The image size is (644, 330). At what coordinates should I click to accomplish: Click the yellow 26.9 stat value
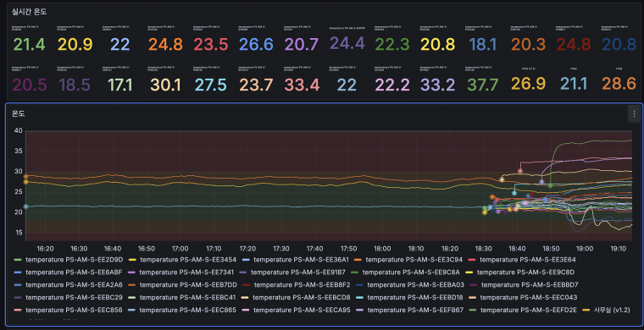(x=528, y=83)
